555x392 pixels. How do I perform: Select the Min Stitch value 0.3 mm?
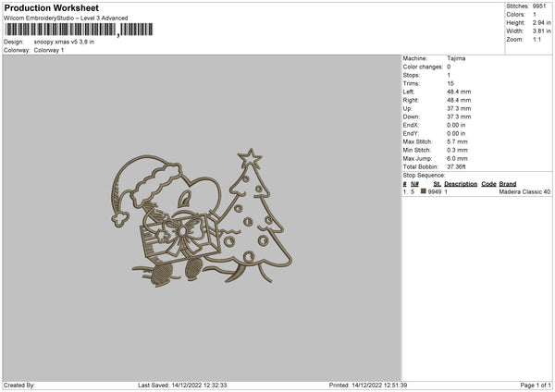click(457, 150)
